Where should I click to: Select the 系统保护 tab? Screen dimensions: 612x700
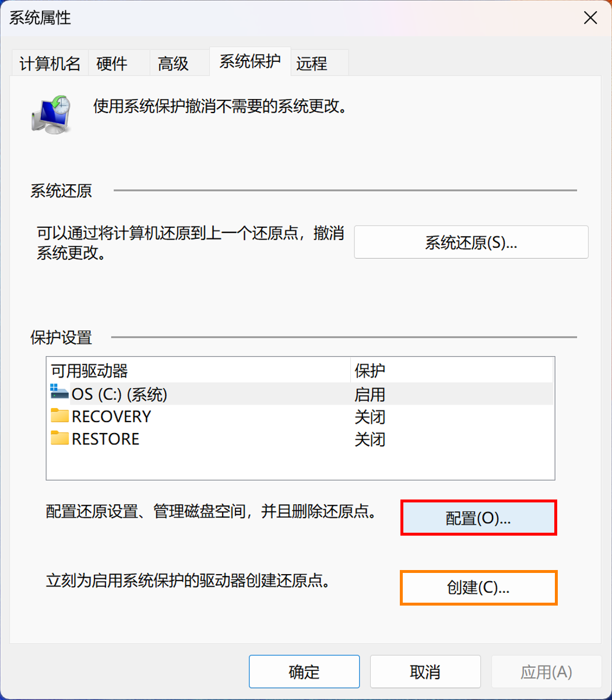click(x=249, y=62)
